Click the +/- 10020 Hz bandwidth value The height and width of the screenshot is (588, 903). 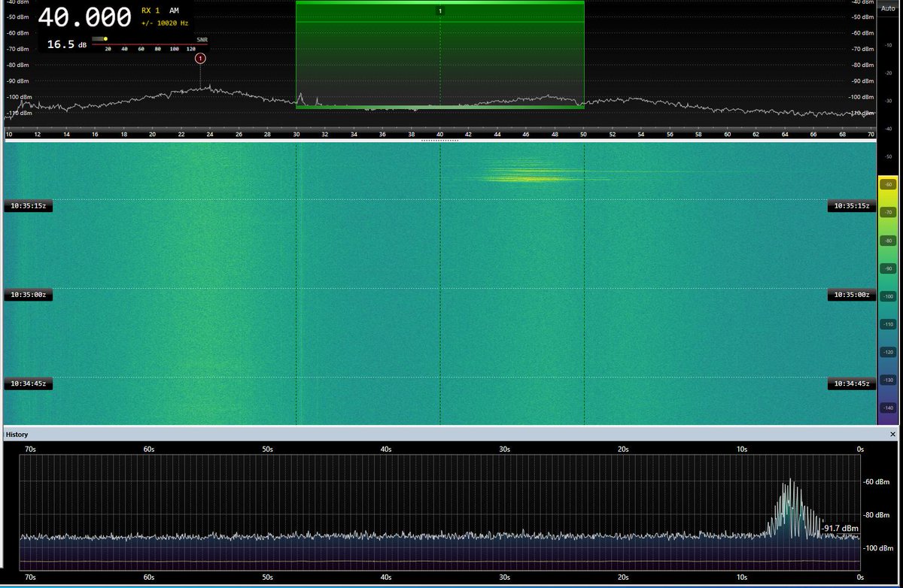pos(166,23)
